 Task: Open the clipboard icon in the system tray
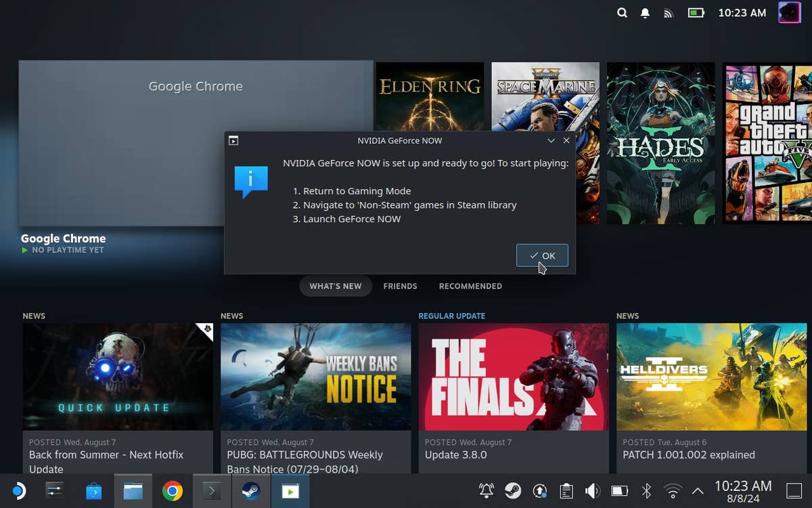(567, 490)
